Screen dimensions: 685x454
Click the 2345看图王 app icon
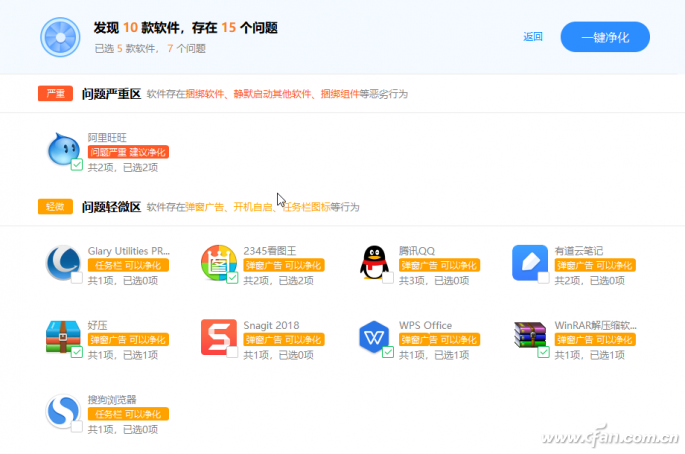click(218, 262)
